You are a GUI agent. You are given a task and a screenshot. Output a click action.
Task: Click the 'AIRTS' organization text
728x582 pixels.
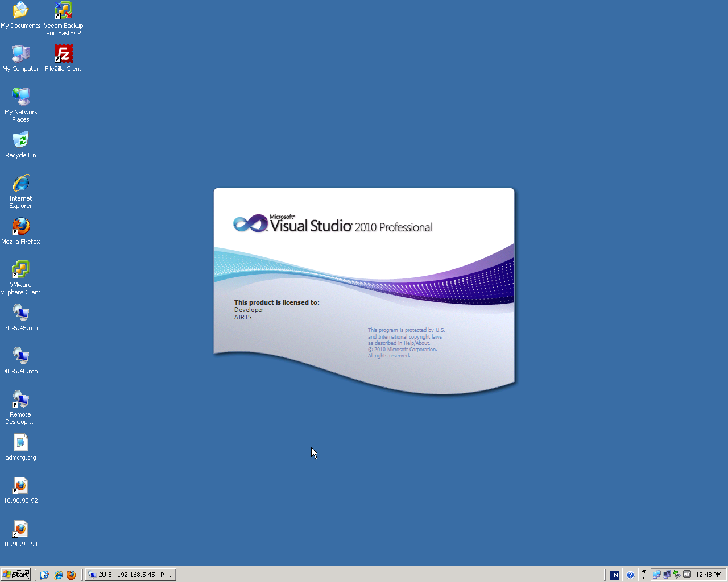click(x=243, y=317)
